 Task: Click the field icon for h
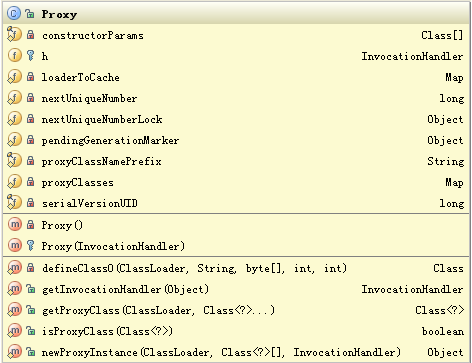click(x=14, y=56)
